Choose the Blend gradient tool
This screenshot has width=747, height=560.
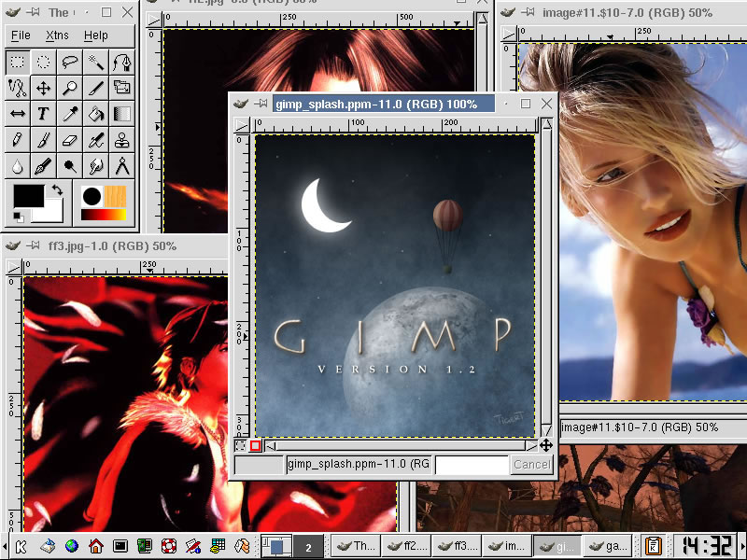[x=122, y=114]
